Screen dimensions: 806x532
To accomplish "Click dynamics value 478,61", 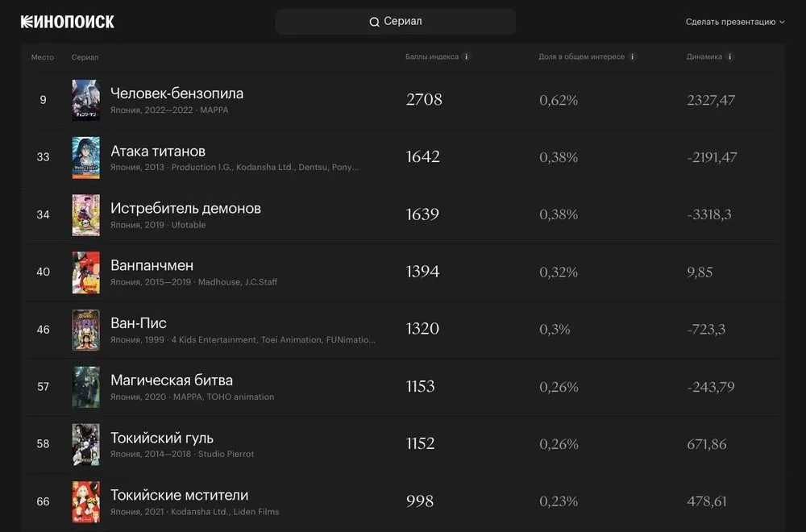I will [707, 501].
